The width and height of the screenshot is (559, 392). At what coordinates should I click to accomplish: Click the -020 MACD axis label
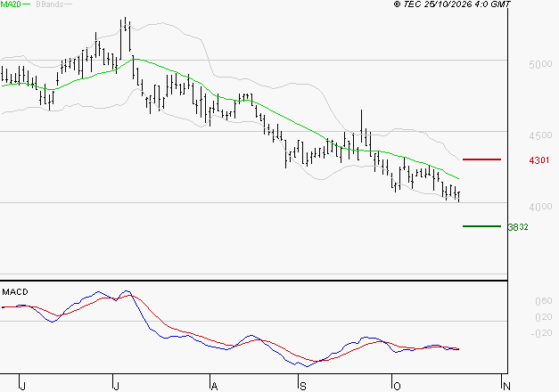(541, 333)
